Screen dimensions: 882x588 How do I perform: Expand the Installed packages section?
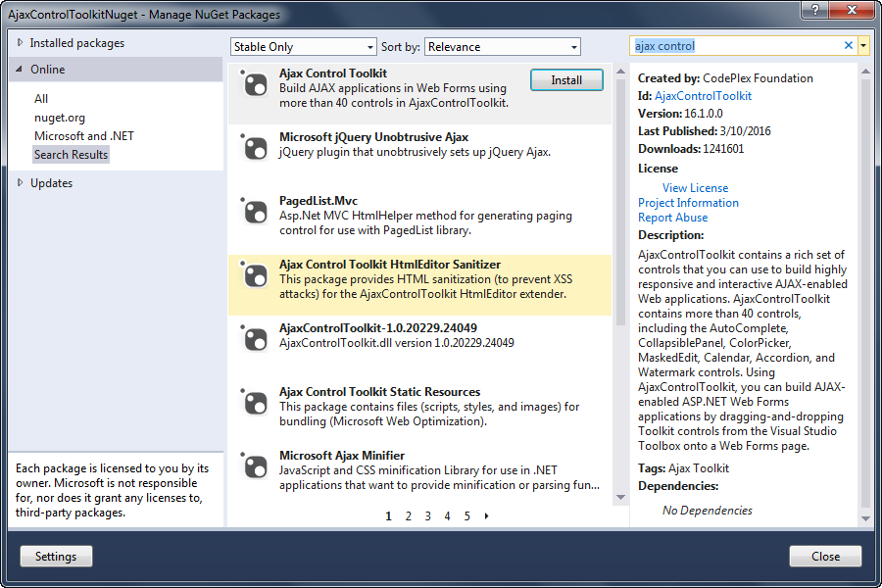21,43
